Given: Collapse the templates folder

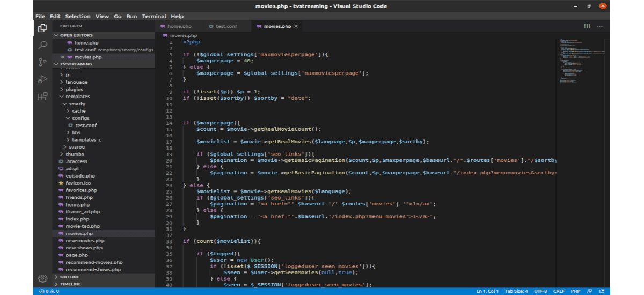Looking at the screenshot, I should (77, 97).
